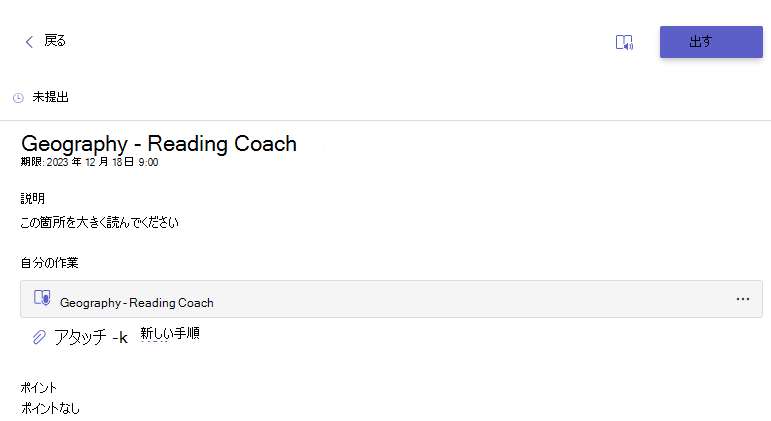Open the Geography - Reading Coach attachment

pyautogui.click(x=137, y=303)
